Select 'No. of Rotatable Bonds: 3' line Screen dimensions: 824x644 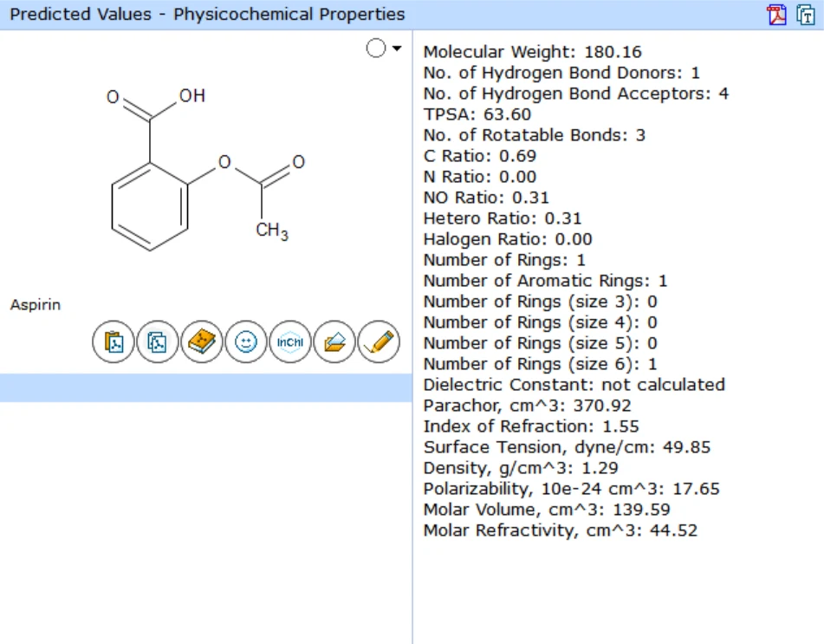535,135
